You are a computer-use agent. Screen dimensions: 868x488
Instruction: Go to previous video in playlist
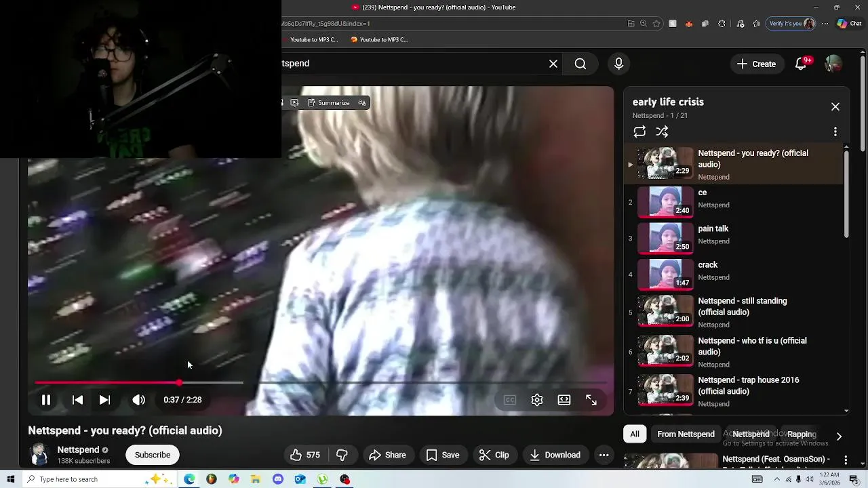pyautogui.click(x=77, y=400)
